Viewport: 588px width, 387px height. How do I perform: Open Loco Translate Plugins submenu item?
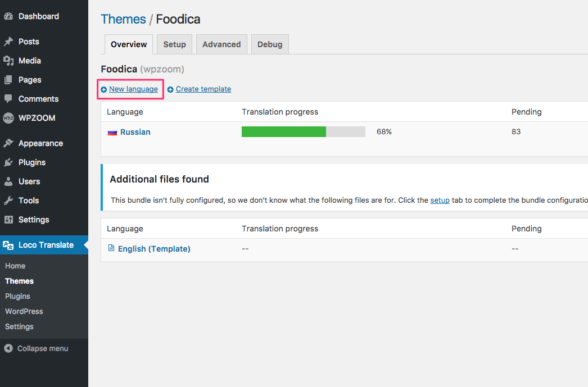(17, 296)
